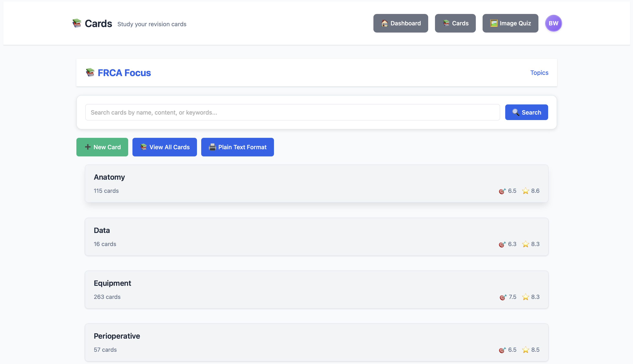Click the card search input field
This screenshot has width=633, height=364.
point(267,112)
